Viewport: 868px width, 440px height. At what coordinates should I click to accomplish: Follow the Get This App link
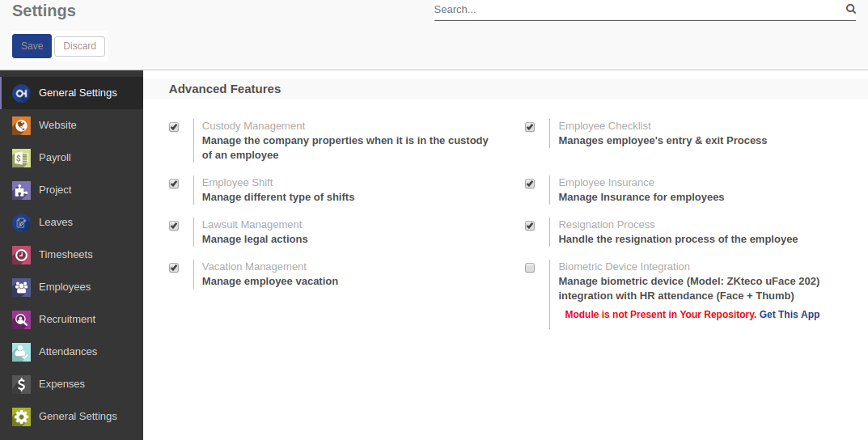tap(789, 315)
